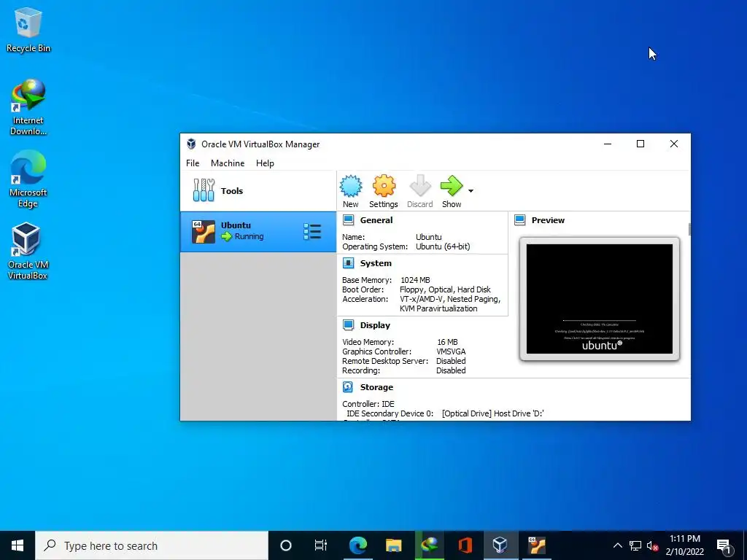This screenshot has height=560, width=747.
Task: Open the File menu
Action: (x=193, y=163)
